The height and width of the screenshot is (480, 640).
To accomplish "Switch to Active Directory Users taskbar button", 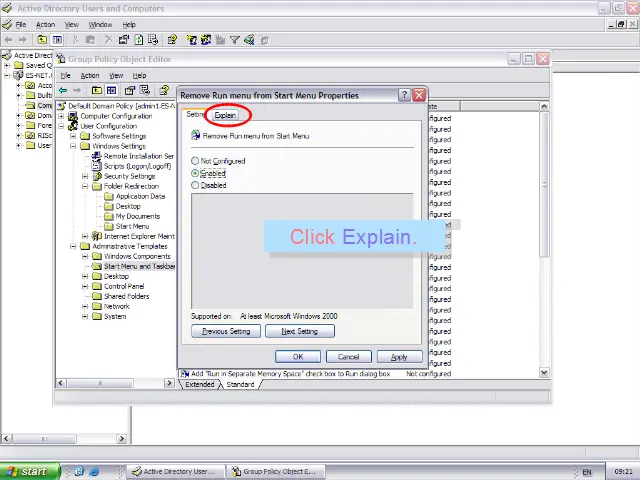I will click(176, 471).
